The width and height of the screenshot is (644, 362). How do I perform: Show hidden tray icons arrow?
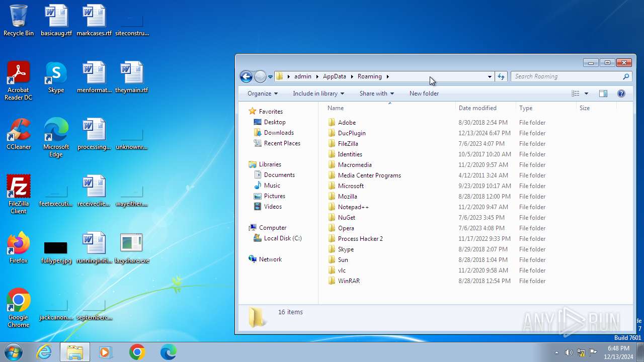(556, 352)
